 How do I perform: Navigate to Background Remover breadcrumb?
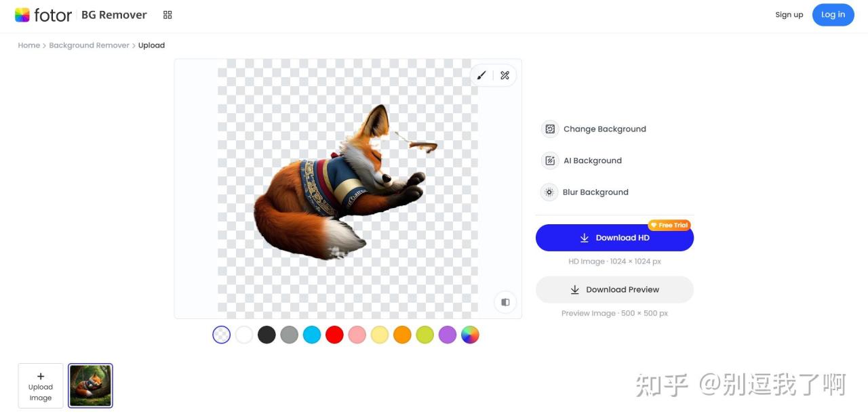[x=89, y=45]
